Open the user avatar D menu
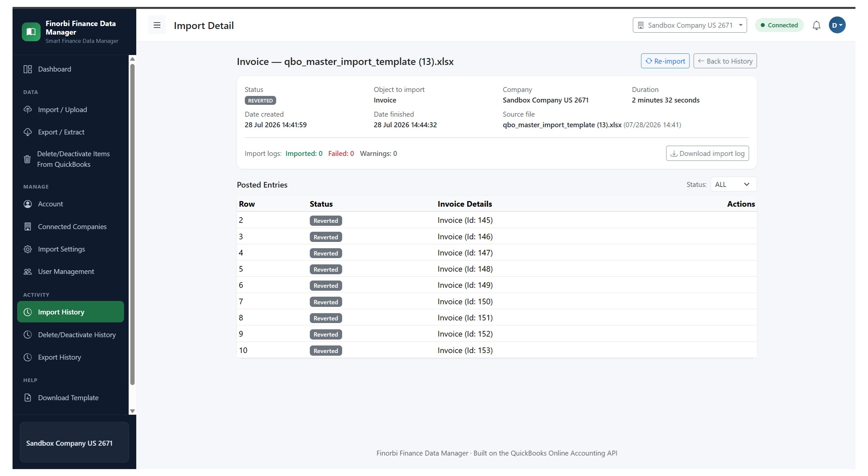 click(x=837, y=25)
